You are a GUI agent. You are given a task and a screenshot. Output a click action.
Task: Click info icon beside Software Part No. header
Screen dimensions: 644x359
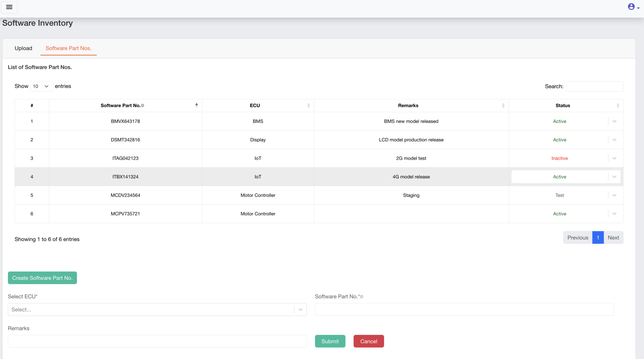click(142, 106)
